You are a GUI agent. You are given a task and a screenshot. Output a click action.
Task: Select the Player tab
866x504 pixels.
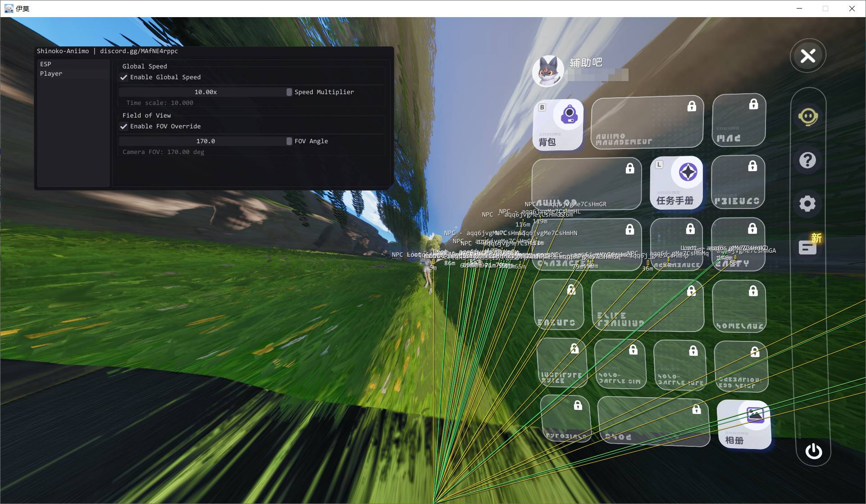[x=73, y=73]
